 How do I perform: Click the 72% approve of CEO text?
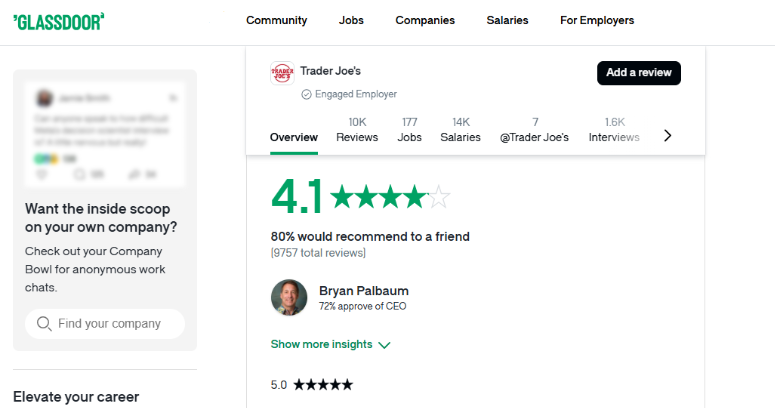pos(362,306)
